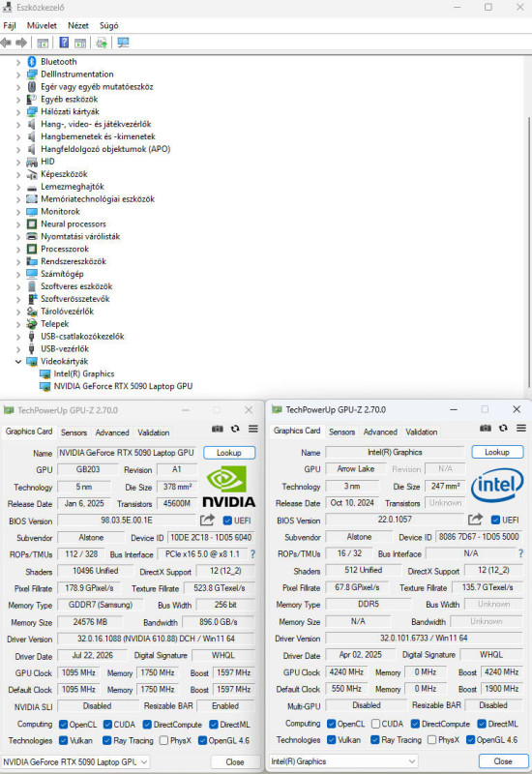Image resolution: width=532 pixels, height=774 pixels.
Task: Toggle PhysX checkbox in NVIDIA GPU-Z
Action: [163, 740]
